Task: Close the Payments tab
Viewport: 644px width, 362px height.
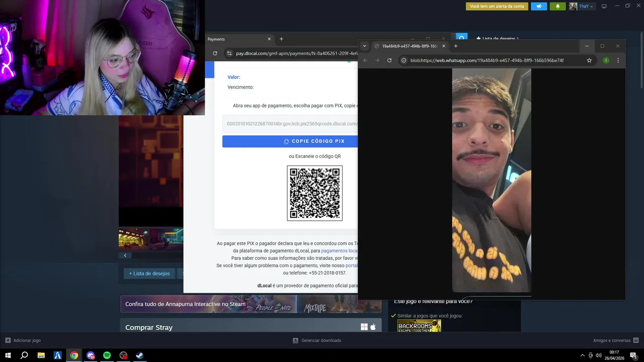Action: (269, 39)
